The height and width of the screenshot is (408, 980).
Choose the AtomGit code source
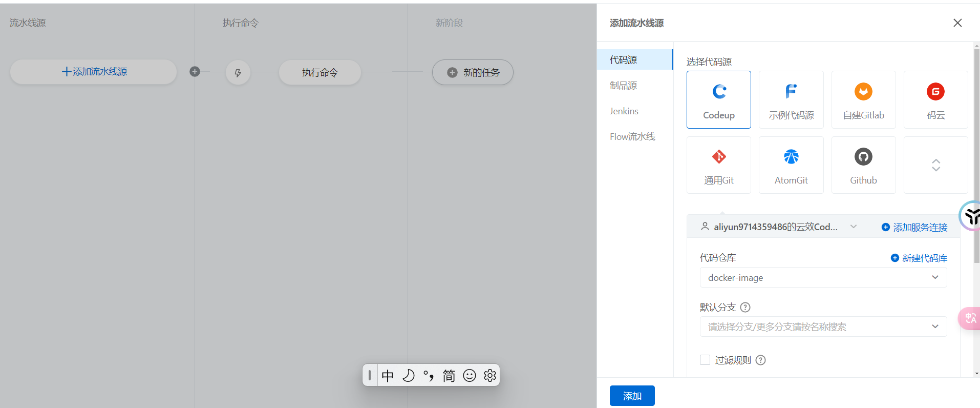pos(791,165)
